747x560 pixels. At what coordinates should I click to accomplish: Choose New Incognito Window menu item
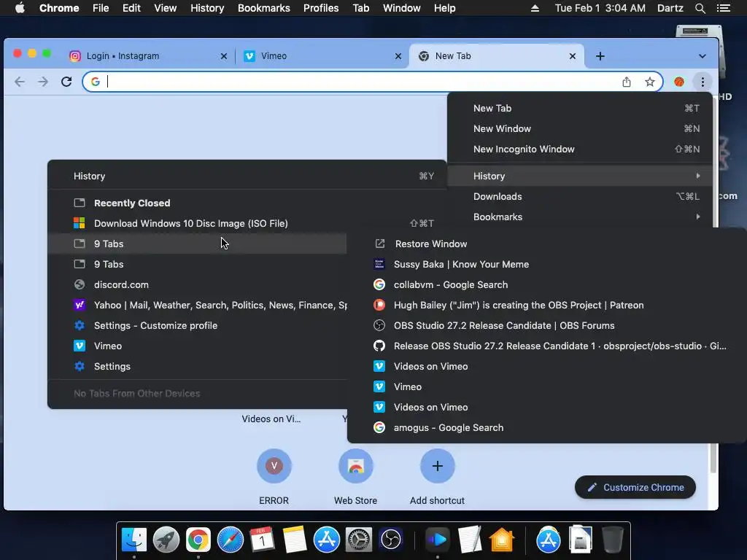pos(580,149)
